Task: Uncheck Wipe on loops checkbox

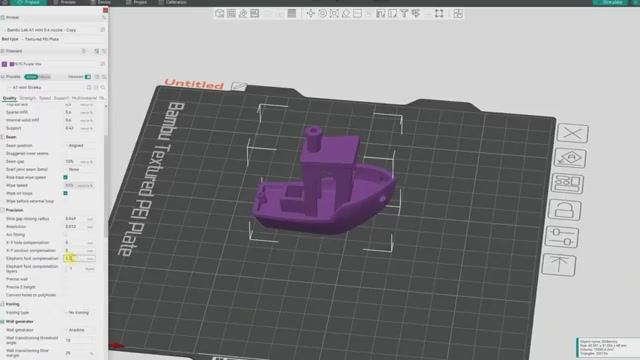Action: click(65, 193)
